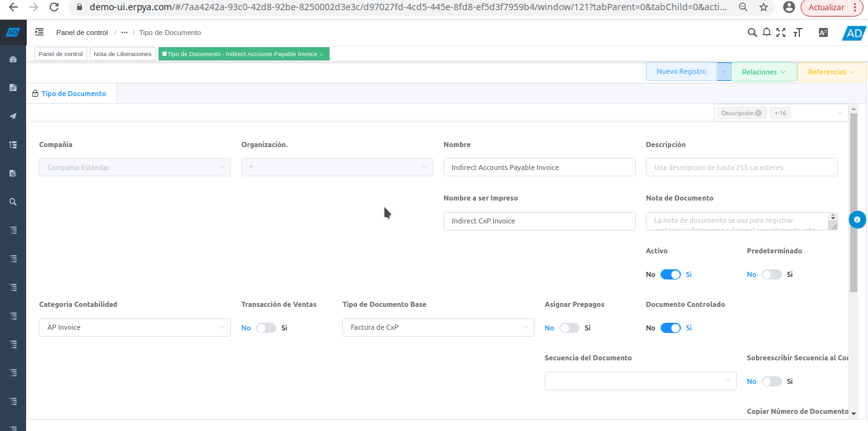Image resolution: width=868 pixels, height=431 pixels.
Task: Click the Nuevo Registro button
Action: pos(681,72)
